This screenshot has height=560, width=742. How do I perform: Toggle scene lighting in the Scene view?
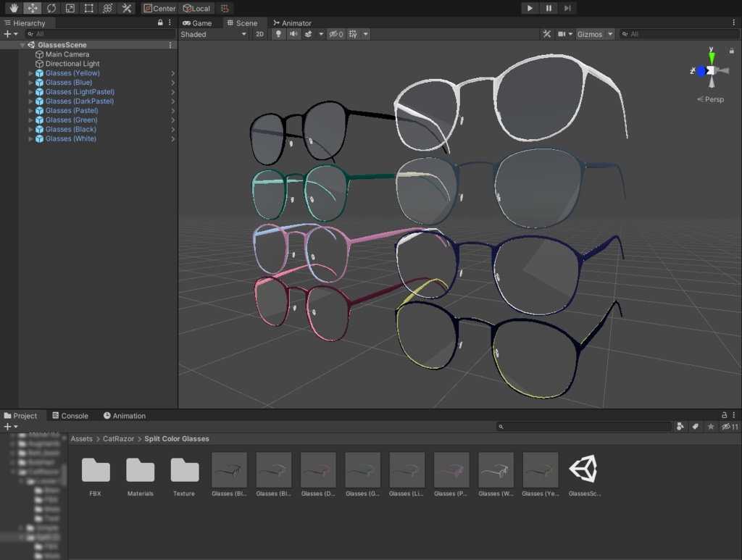(278, 33)
